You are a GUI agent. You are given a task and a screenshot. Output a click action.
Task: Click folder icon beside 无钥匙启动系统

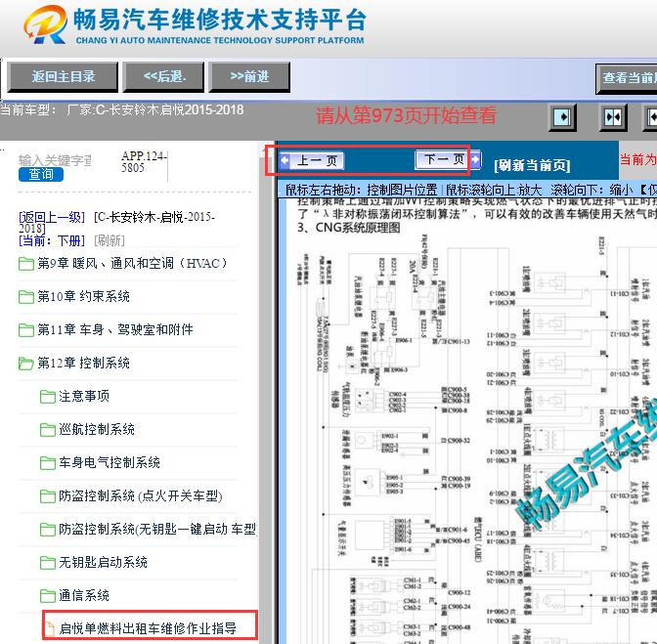point(47,562)
